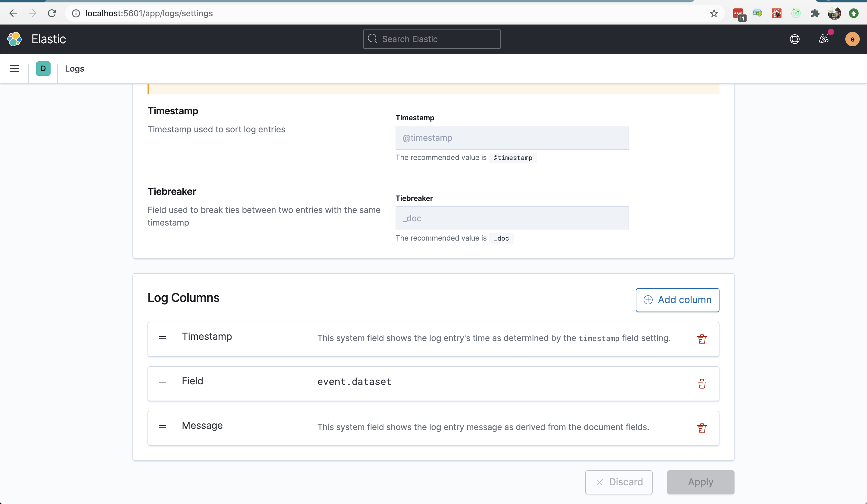The height and width of the screenshot is (504, 867).
Task: Click the Elastic logo
Action: tap(14, 39)
